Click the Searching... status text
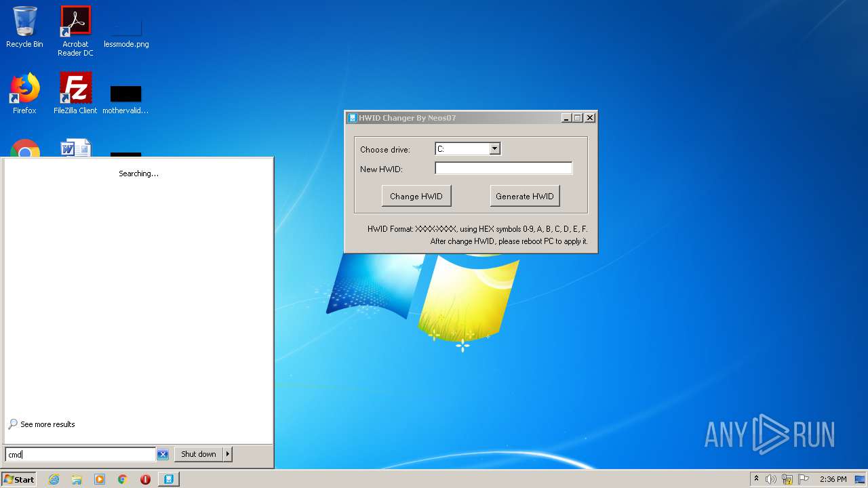This screenshot has width=868, height=488. [138, 174]
